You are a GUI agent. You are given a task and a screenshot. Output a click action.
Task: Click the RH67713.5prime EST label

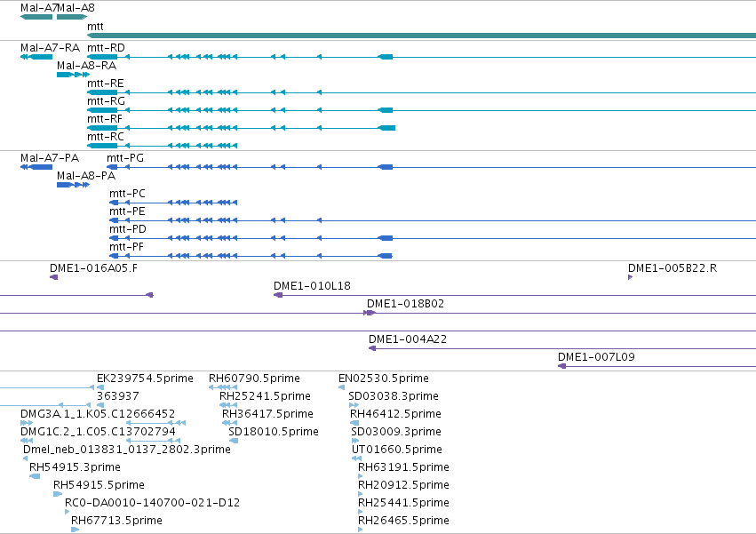click(116, 522)
